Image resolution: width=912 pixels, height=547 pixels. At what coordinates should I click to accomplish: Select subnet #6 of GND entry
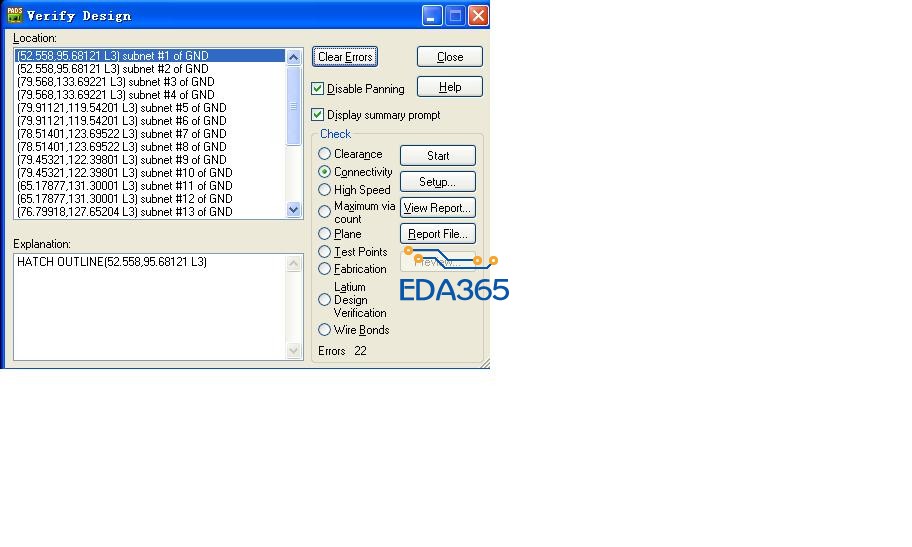[150, 121]
